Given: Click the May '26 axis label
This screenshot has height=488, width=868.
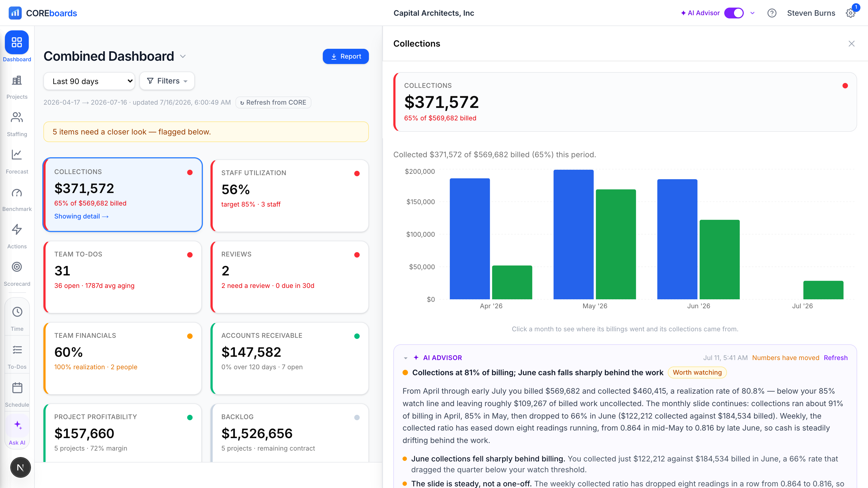Looking at the screenshot, I should 595,306.
